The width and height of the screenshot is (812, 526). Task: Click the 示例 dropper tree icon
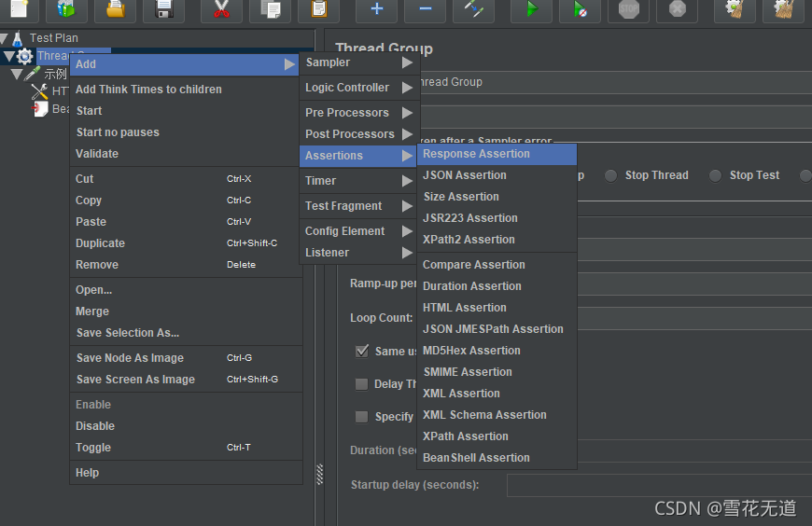click(32, 74)
